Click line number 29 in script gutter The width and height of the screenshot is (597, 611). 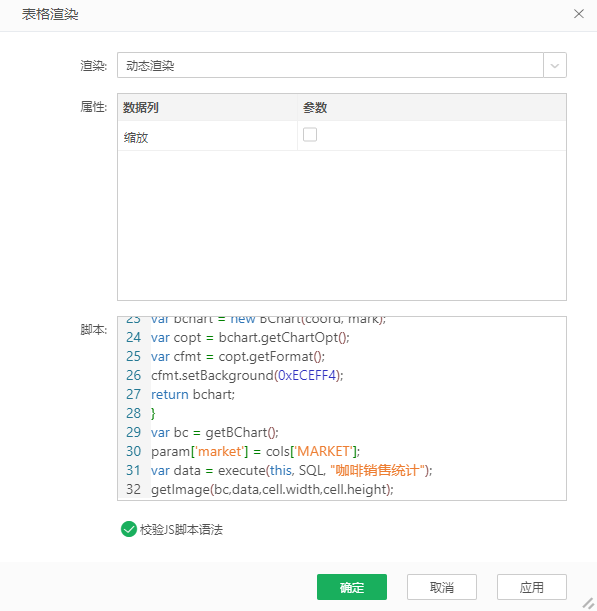click(x=133, y=432)
